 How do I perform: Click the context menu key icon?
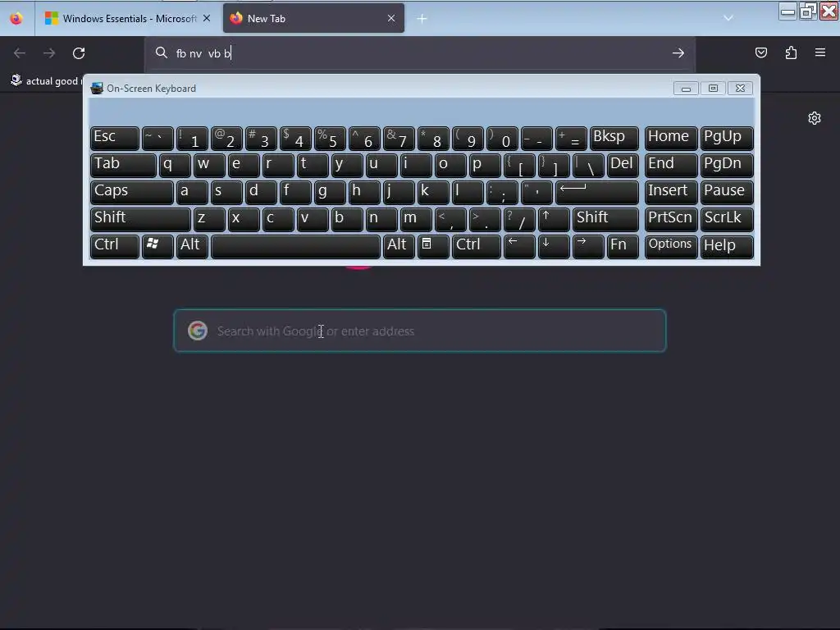(x=433, y=246)
